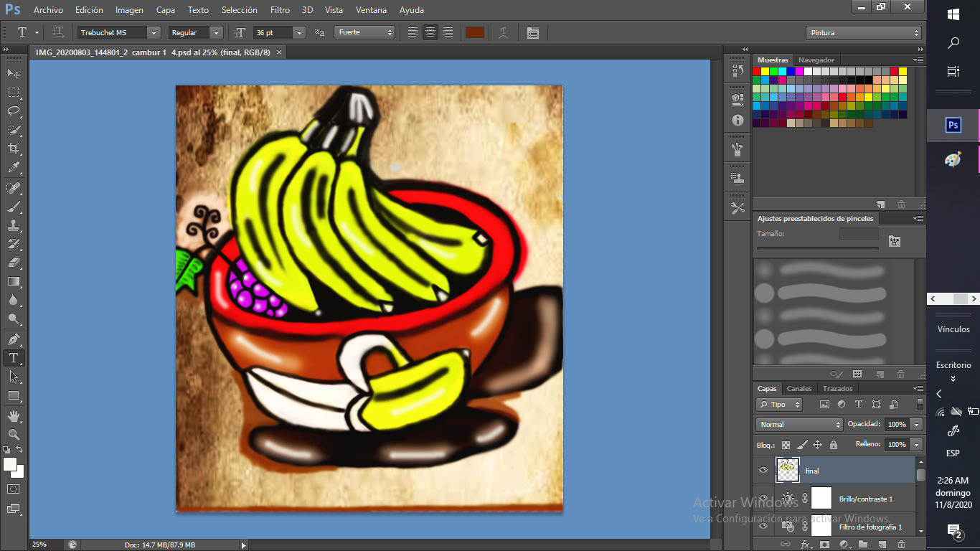
Task: Toggle text orientation icon in options bar
Action: pyautogui.click(x=59, y=32)
